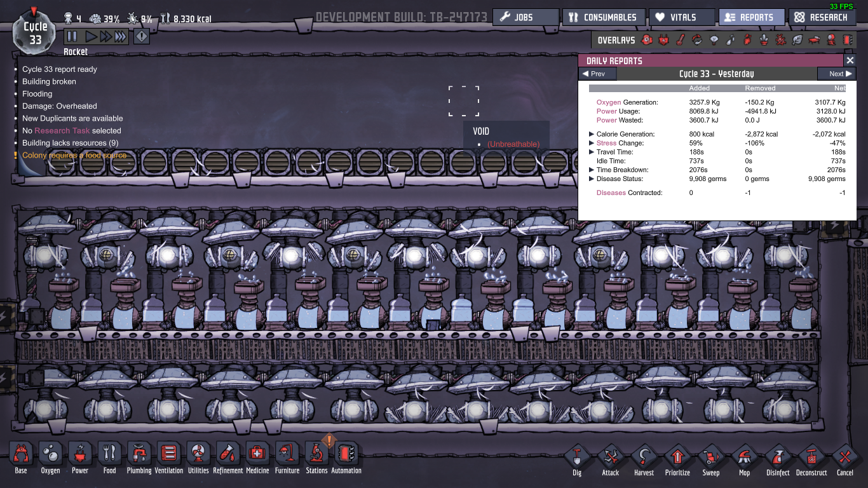The image size is (868, 488).
Task: Activate the Mop tool
Action: click(744, 457)
